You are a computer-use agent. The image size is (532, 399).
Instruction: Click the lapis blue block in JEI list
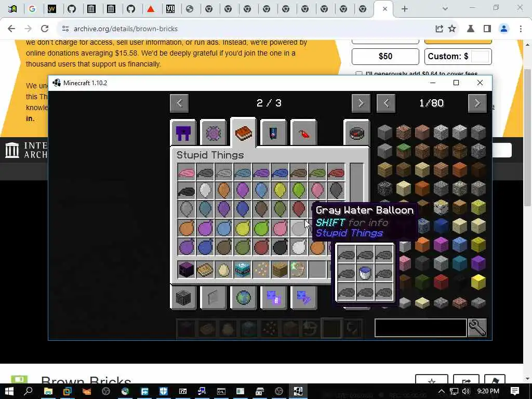[x=441, y=225]
